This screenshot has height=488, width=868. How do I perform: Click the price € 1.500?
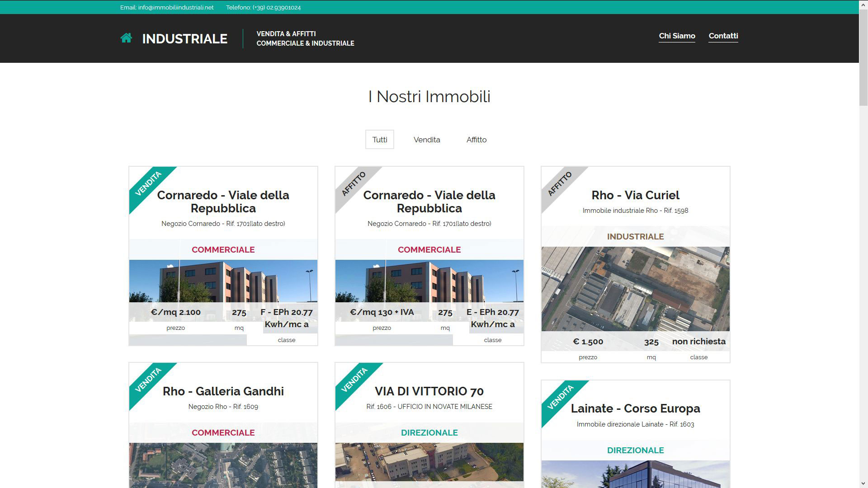pyautogui.click(x=588, y=342)
